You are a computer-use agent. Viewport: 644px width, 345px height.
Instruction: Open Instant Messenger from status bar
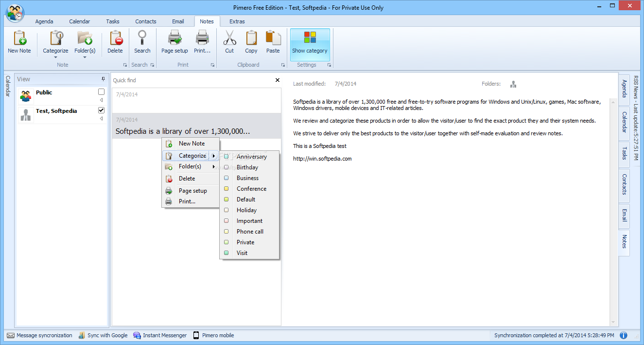(x=160, y=335)
